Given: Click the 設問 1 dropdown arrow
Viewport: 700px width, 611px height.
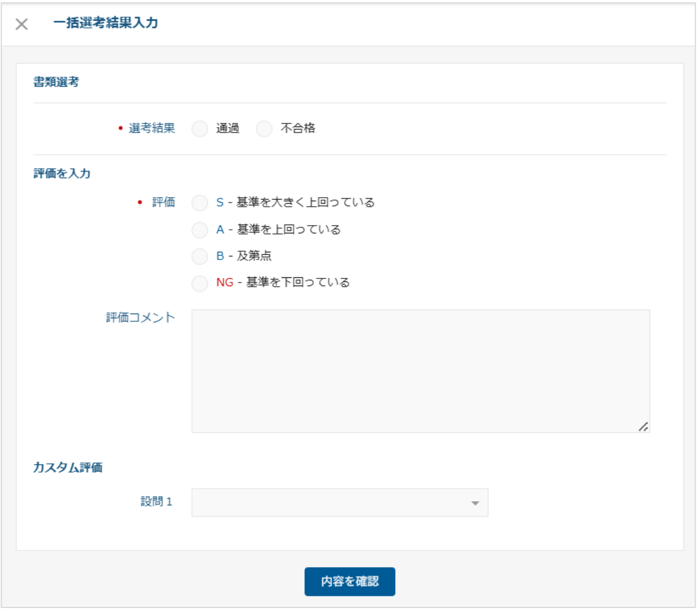Looking at the screenshot, I should pos(475,504).
